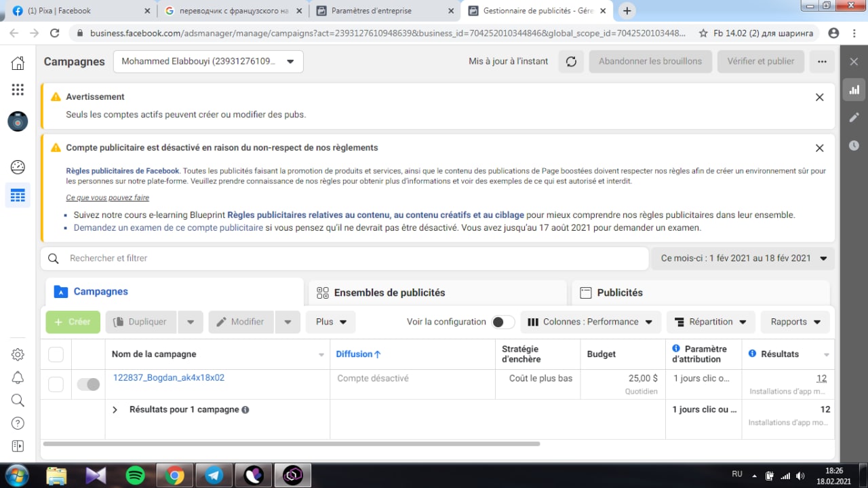Expand the Résultats pour 1 campagne row

(115, 410)
